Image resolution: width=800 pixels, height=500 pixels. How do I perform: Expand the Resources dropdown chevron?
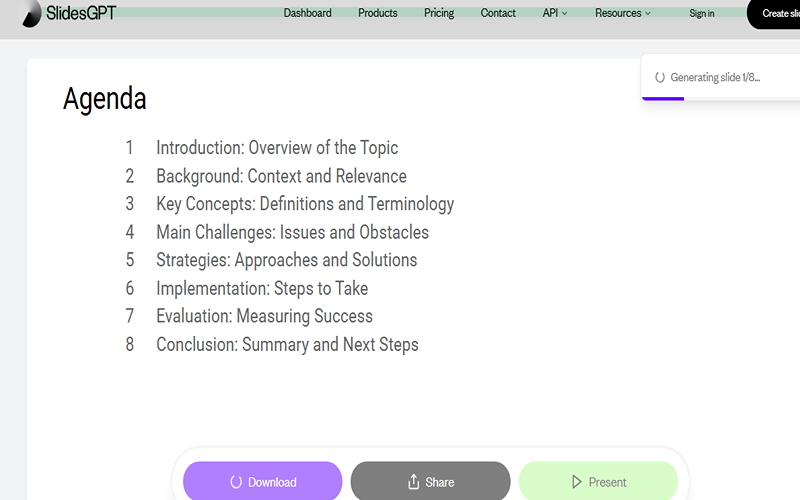click(648, 14)
